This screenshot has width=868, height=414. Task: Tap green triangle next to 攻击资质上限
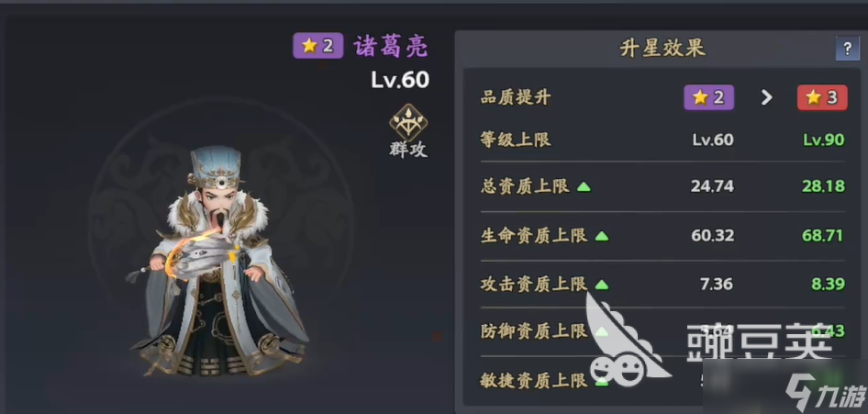point(601,285)
